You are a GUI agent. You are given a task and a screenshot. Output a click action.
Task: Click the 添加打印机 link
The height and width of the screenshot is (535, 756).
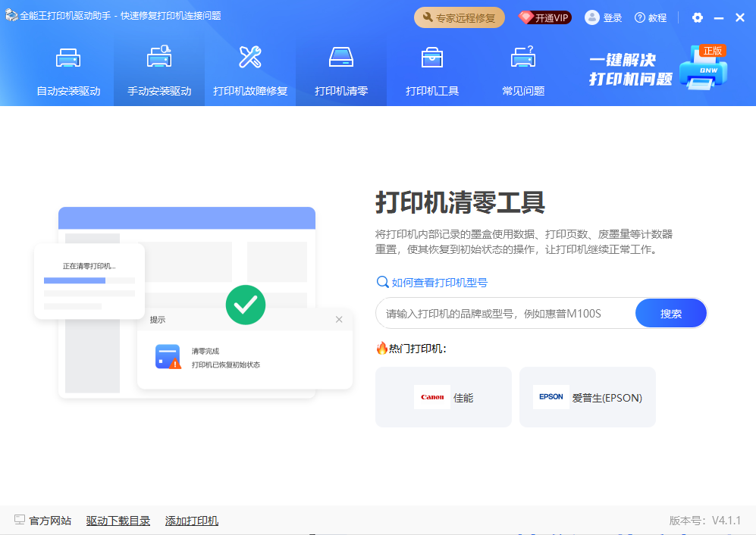click(192, 521)
